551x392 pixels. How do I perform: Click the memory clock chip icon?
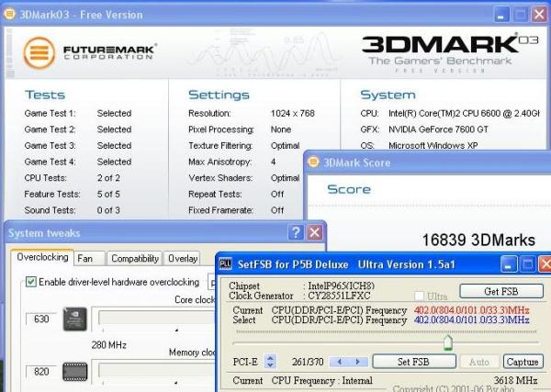click(75, 372)
